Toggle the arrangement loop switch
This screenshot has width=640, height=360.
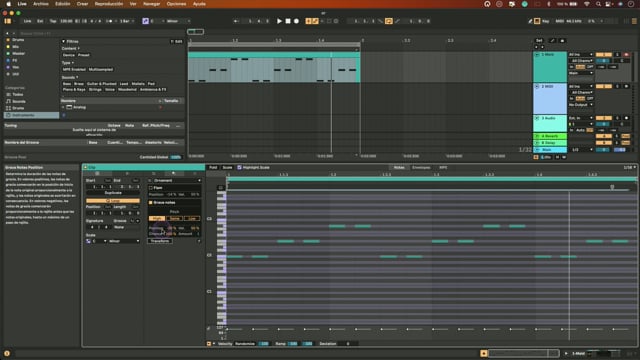tap(389, 21)
